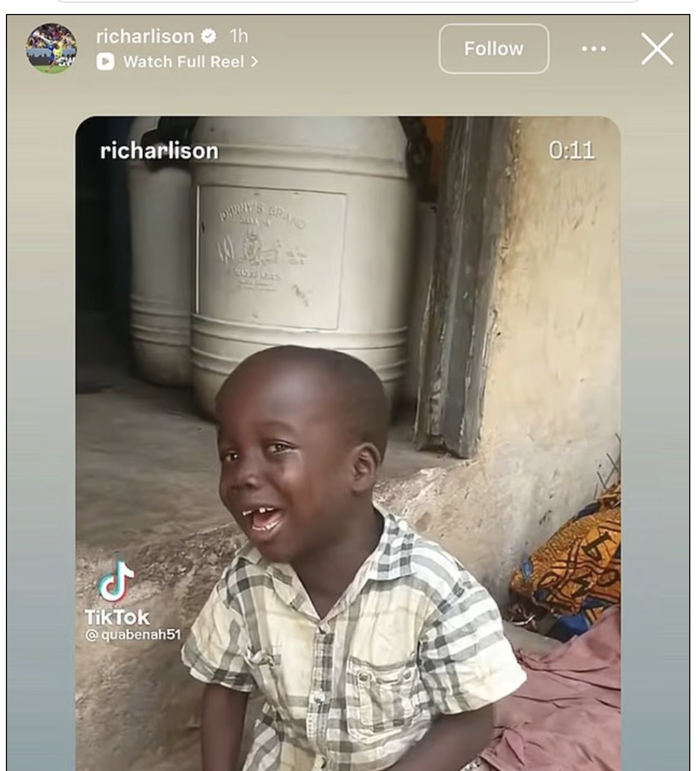Close the story with the X icon
This screenshot has height=771, width=700.
click(x=657, y=48)
